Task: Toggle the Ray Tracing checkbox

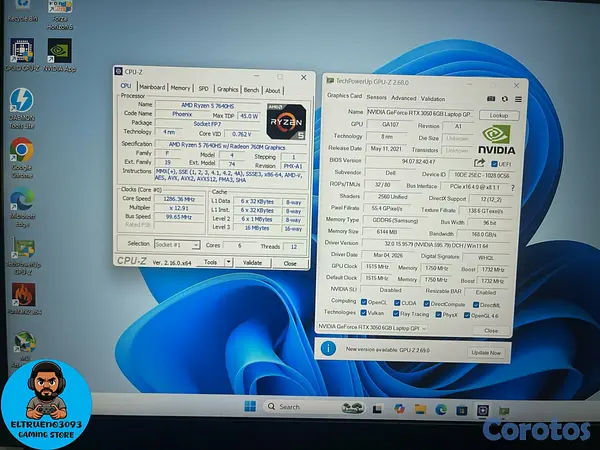Action: [x=396, y=313]
